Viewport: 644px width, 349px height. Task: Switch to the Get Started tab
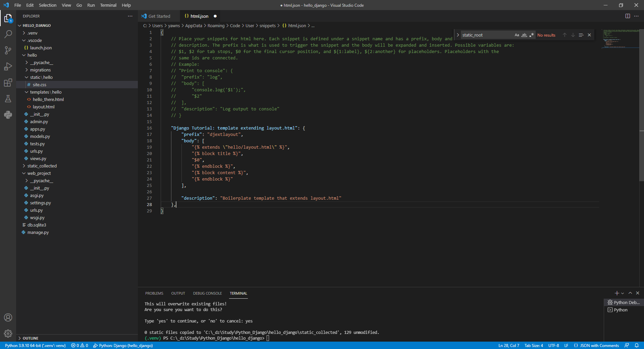coord(159,16)
